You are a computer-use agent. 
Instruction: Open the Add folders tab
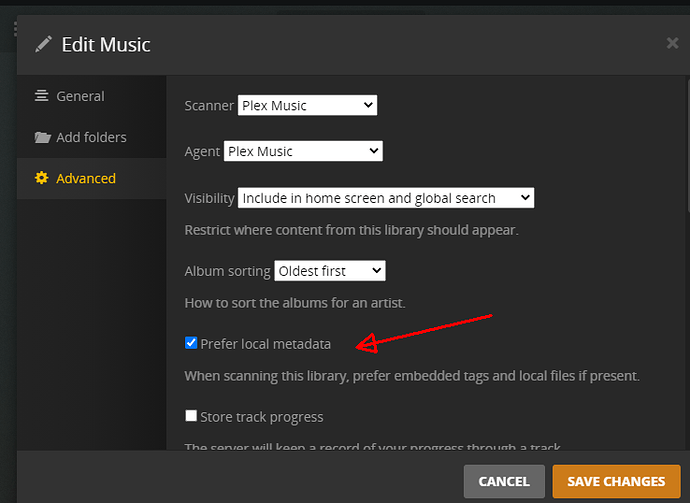coord(91,137)
